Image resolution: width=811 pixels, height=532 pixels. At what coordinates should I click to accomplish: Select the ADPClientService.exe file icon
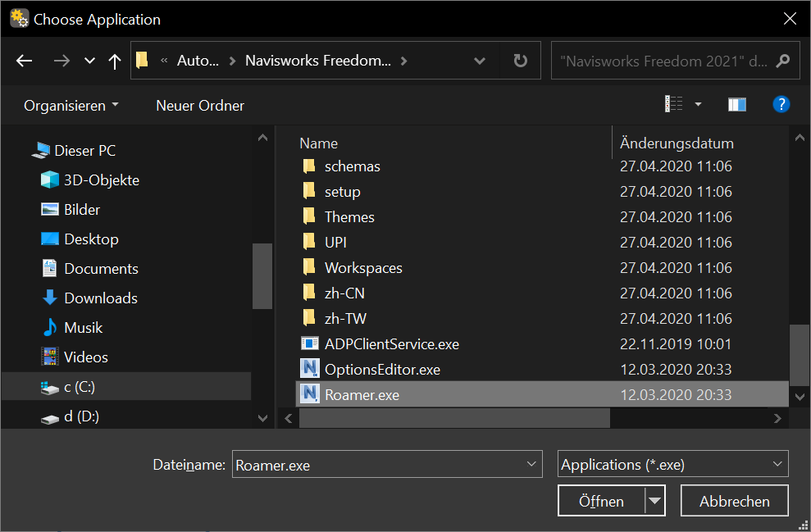pos(309,343)
